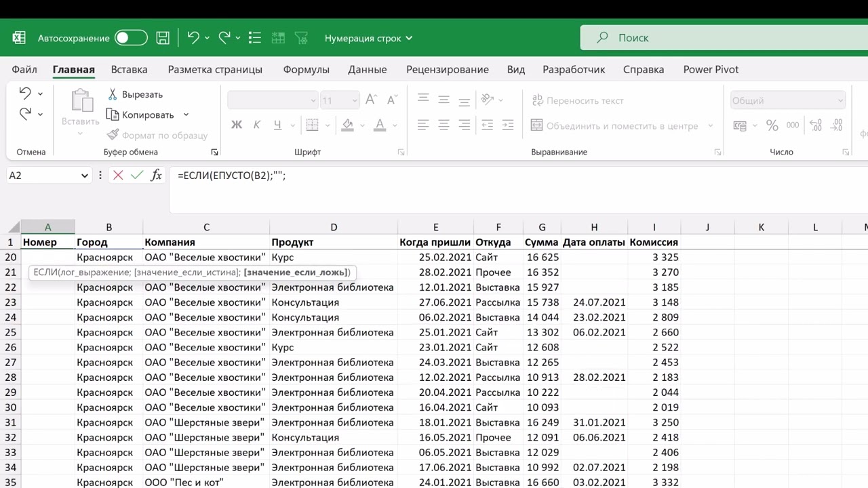Toggle italic К formatting

coord(257,125)
